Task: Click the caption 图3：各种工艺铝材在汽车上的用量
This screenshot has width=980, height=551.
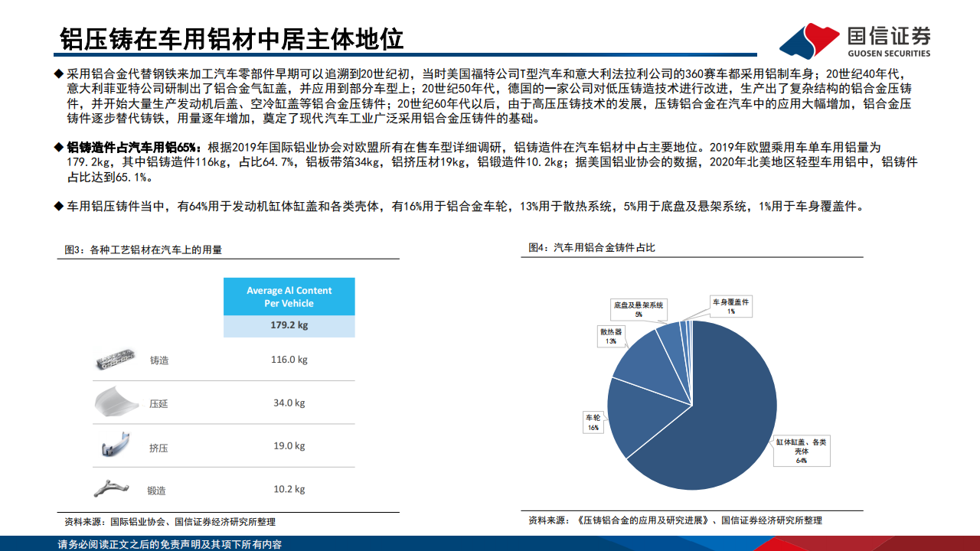Action: click(143, 249)
